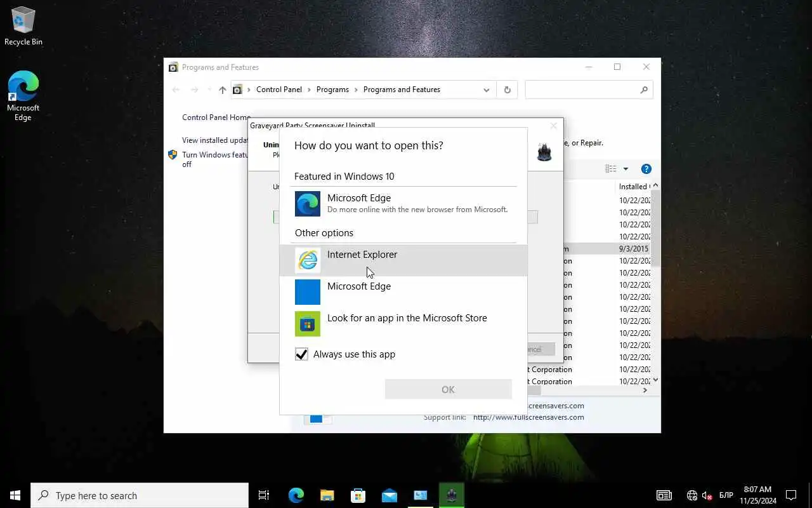Click the Installed On column header

[634, 187]
